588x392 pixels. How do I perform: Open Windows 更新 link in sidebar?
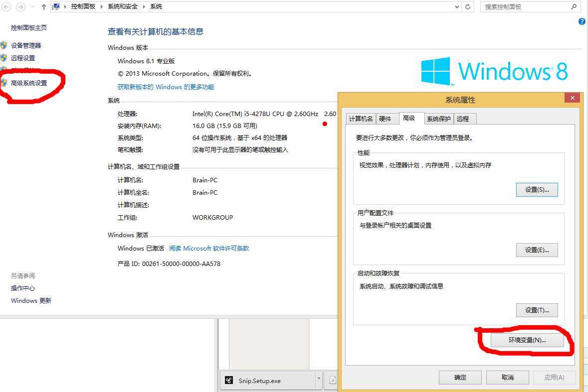tap(31, 301)
